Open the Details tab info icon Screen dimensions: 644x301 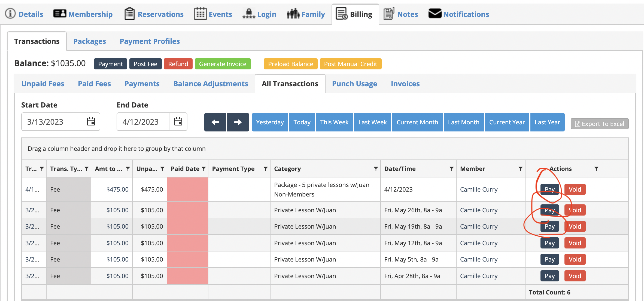click(x=10, y=14)
